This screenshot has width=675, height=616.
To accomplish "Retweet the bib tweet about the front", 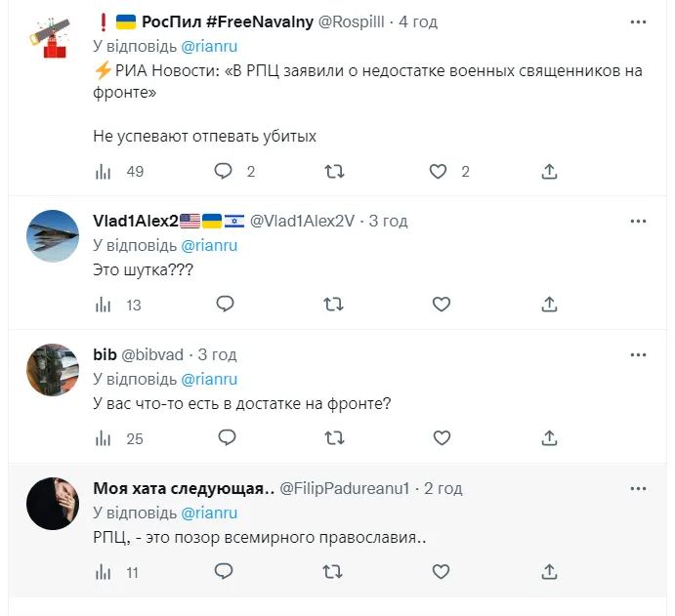I will (333, 438).
